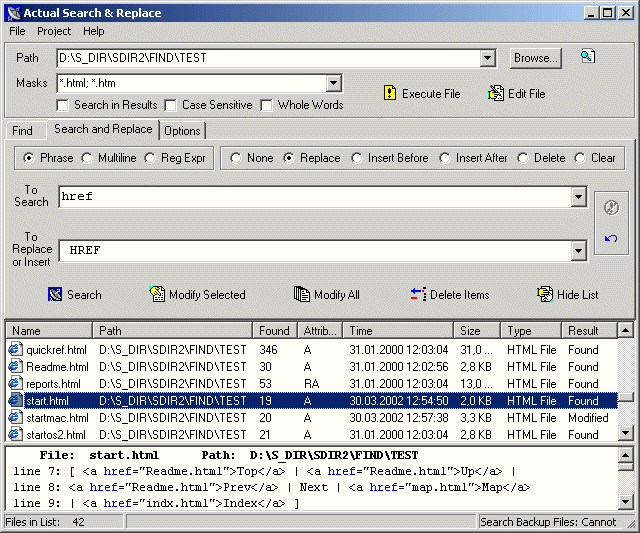This screenshot has height=533, width=640.
Task: Select the Insert After radio button
Action: pos(444,158)
